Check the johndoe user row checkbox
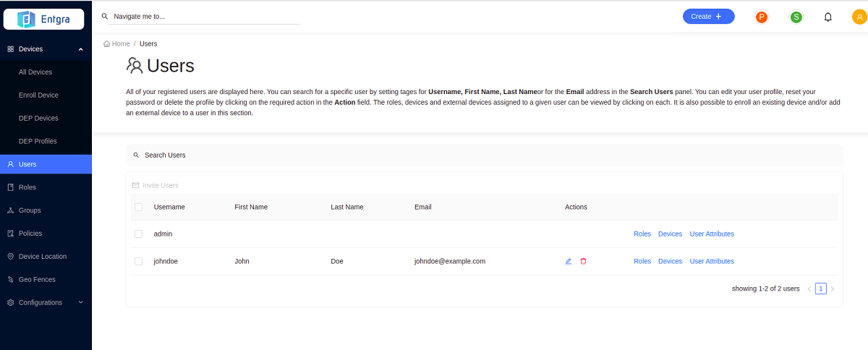 139,261
